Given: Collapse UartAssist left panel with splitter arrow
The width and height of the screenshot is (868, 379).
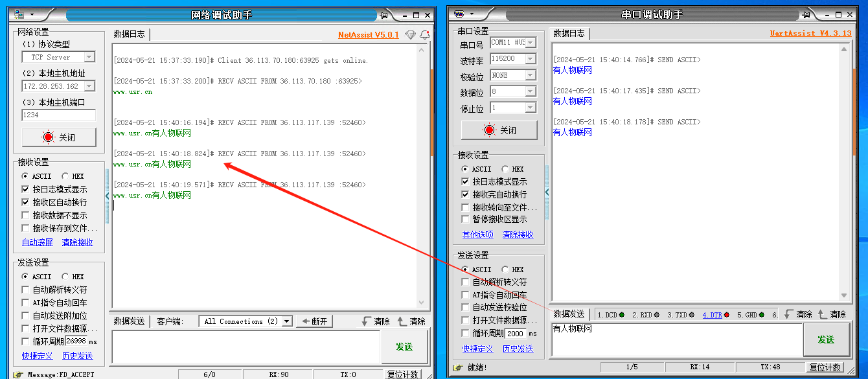Looking at the screenshot, I should 547,192.
